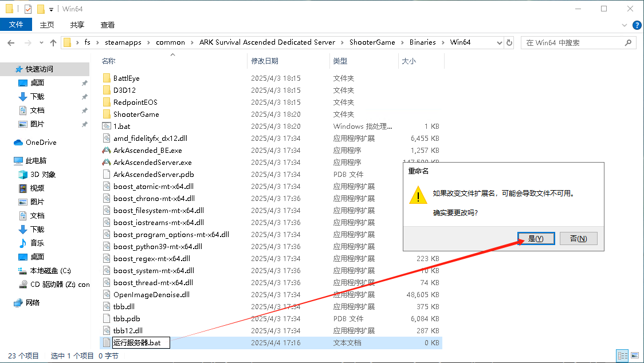Select 网络 in the navigation pane
The width and height of the screenshot is (644, 363).
[x=33, y=303]
